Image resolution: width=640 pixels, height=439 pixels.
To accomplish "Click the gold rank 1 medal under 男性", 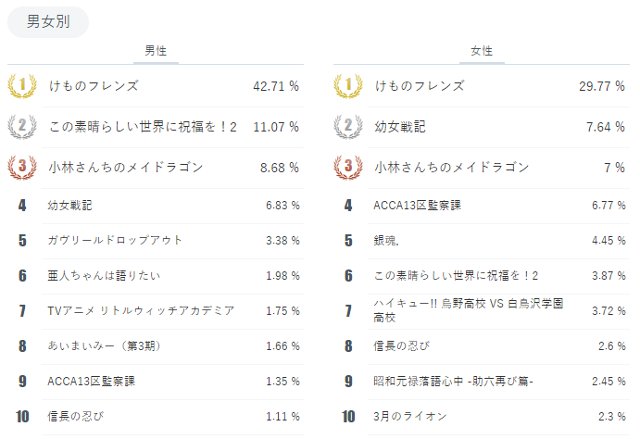I will pos(22,86).
